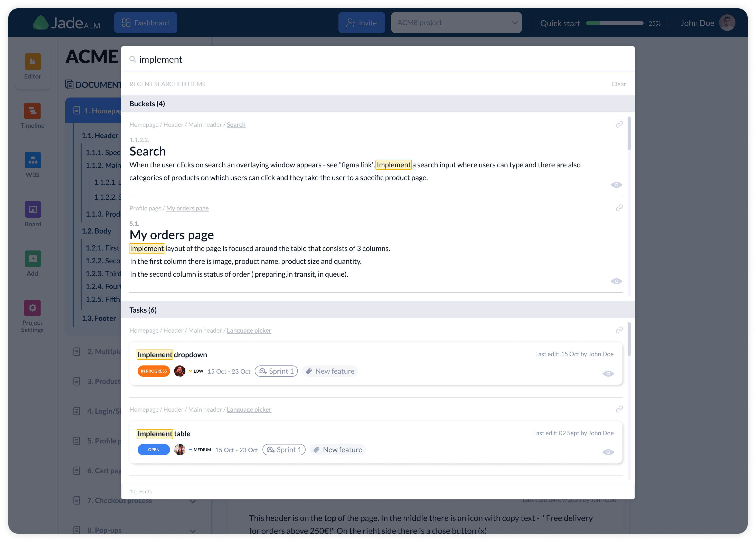Image resolution: width=756 pixels, height=542 pixels.
Task: Click the document icon next to 2. Multiple
Action: tap(77, 351)
